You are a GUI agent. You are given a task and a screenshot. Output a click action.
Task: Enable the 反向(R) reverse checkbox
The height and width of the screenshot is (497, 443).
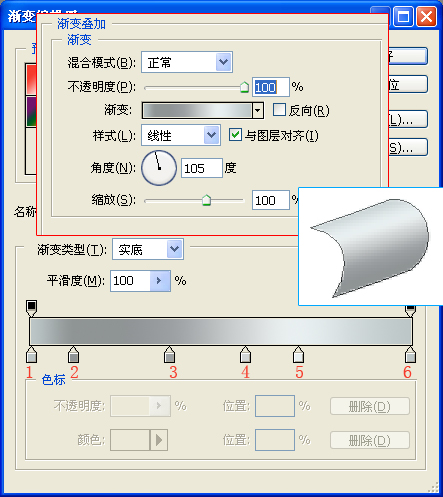pyautogui.click(x=279, y=109)
